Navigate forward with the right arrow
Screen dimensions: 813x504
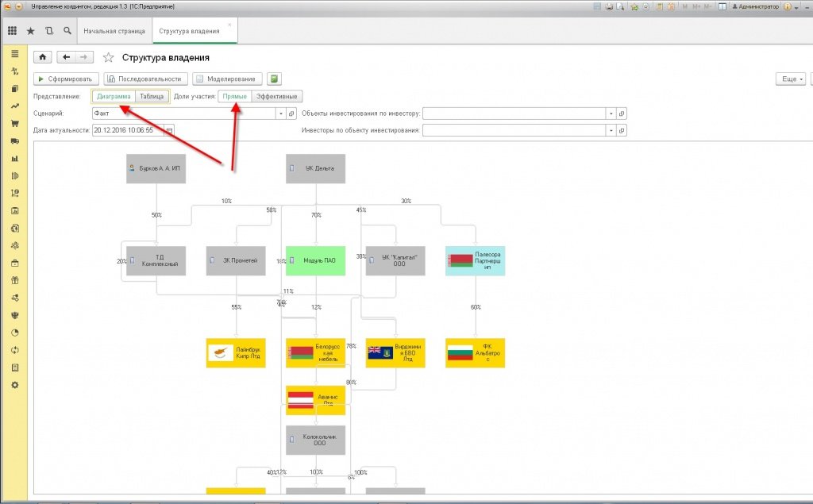click(84, 57)
